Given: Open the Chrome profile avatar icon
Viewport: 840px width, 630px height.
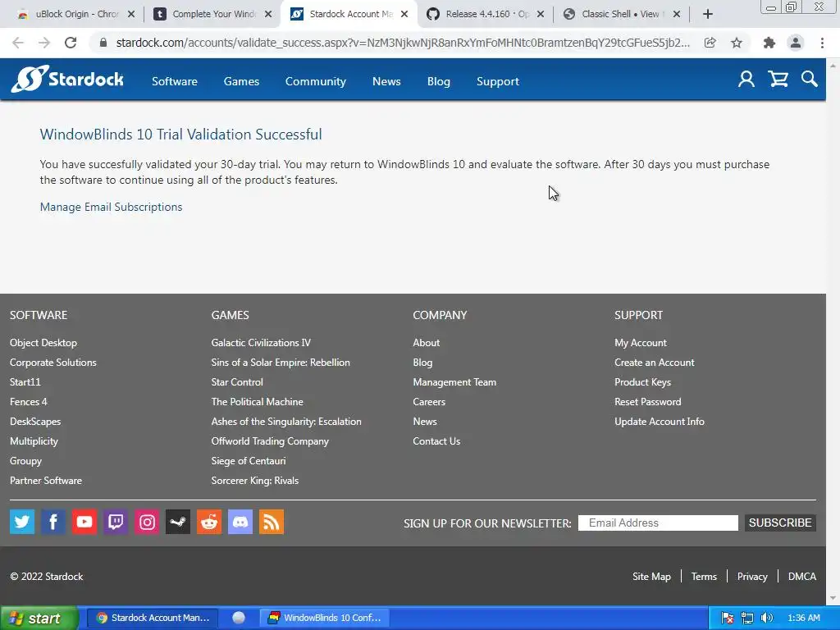Looking at the screenshot, I should click(796, 43).
